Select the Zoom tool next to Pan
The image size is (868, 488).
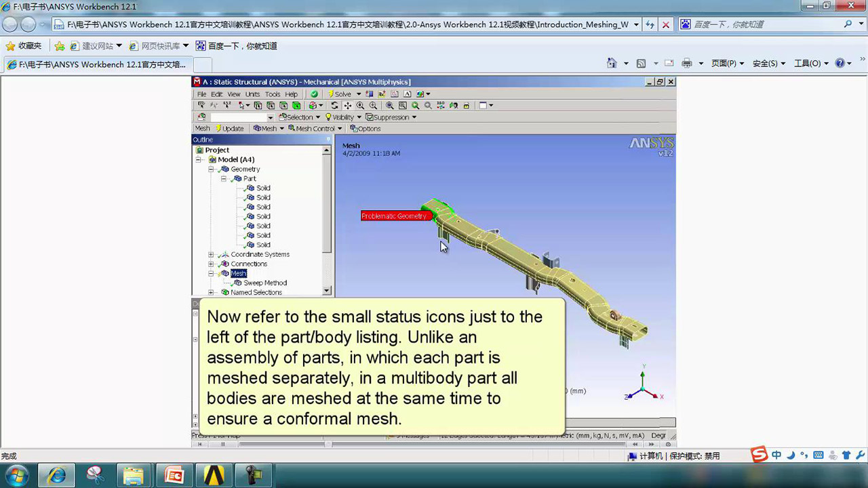click(360, 106)
